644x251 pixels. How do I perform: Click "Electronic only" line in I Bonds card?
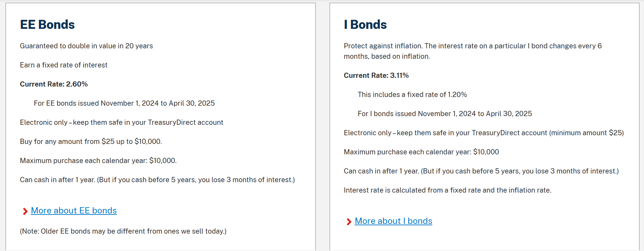[x=484, y=132]
